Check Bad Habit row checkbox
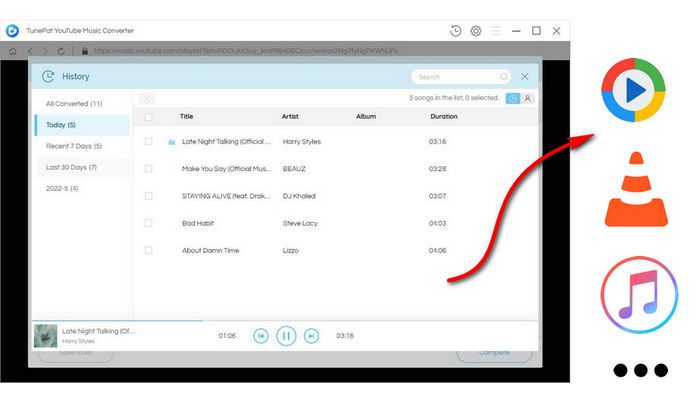The image size is (700, 410). pyautogui.click(x=148, y=223)
